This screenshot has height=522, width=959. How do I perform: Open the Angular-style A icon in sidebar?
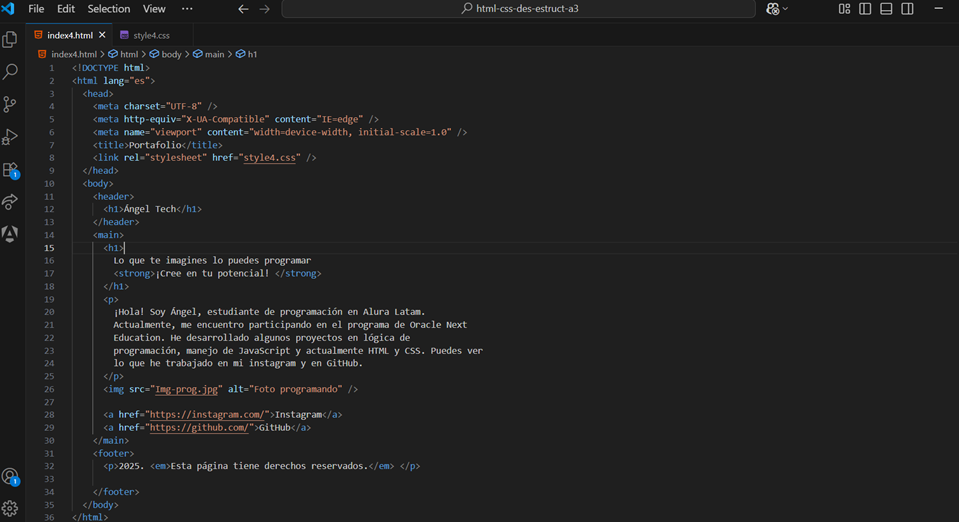click(10, 234)
